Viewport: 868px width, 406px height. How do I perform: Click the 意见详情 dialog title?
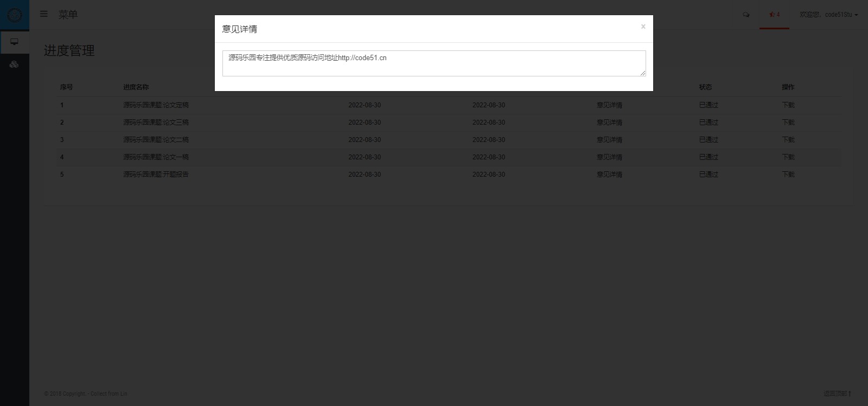pos(239,29)
